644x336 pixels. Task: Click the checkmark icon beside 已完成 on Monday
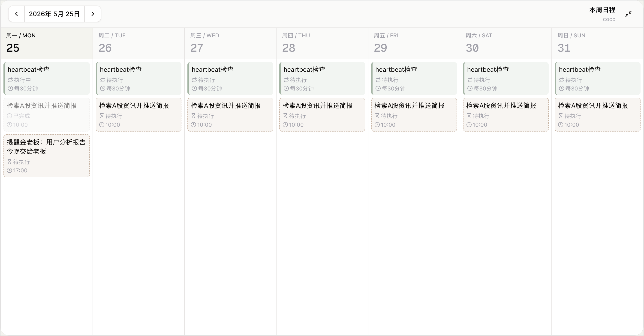click(x=9, y=116)
